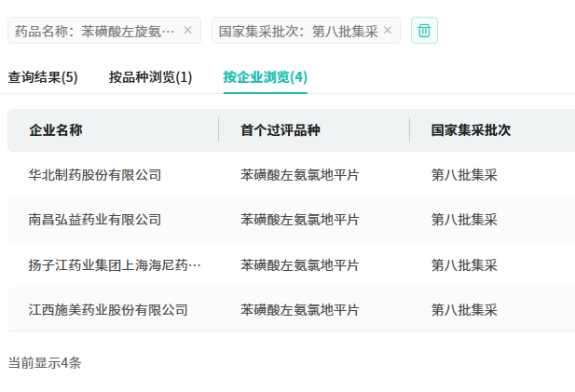Click 第八批集采 in 南昌弘益 row
Viewport: 575px width, 392px height.
[x=464, y=220]
